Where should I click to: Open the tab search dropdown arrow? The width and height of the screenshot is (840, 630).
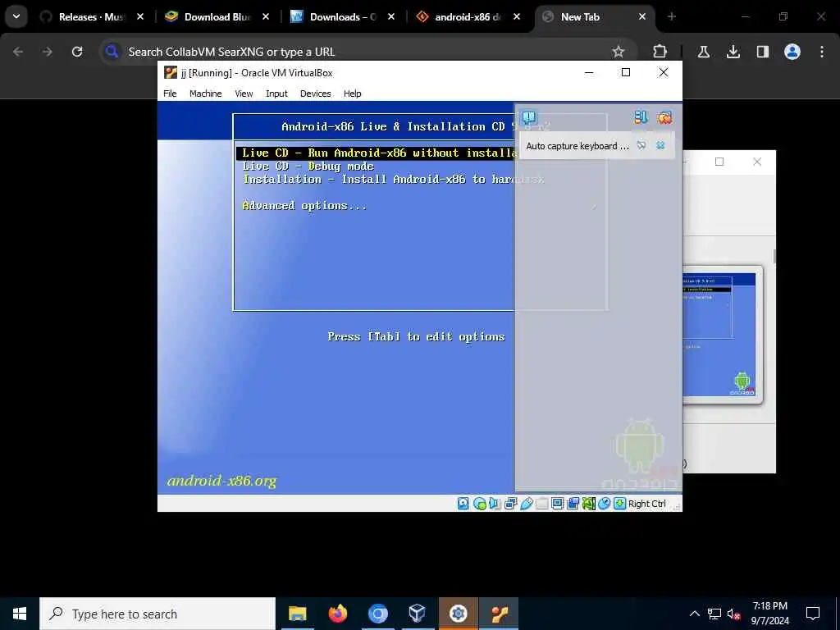click(16, 16)
